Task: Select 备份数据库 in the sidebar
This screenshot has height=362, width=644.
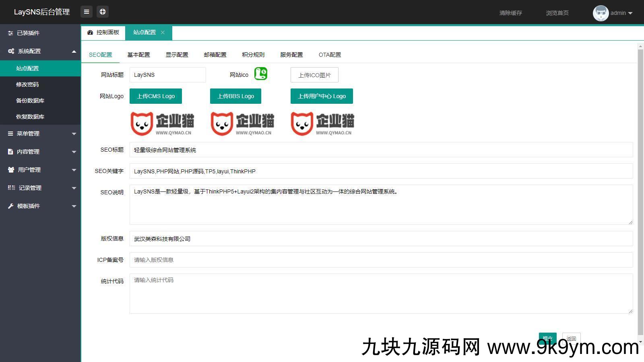Action: point(30,101)
